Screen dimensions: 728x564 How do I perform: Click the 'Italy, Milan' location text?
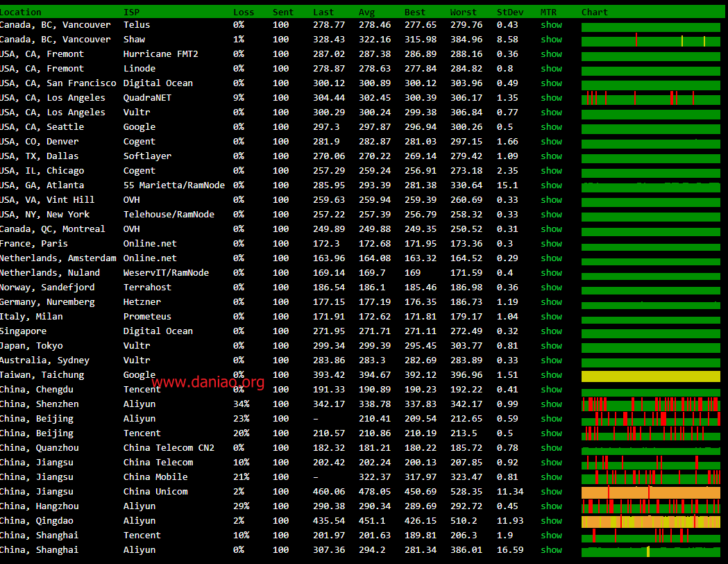click(x=31, y=316)
